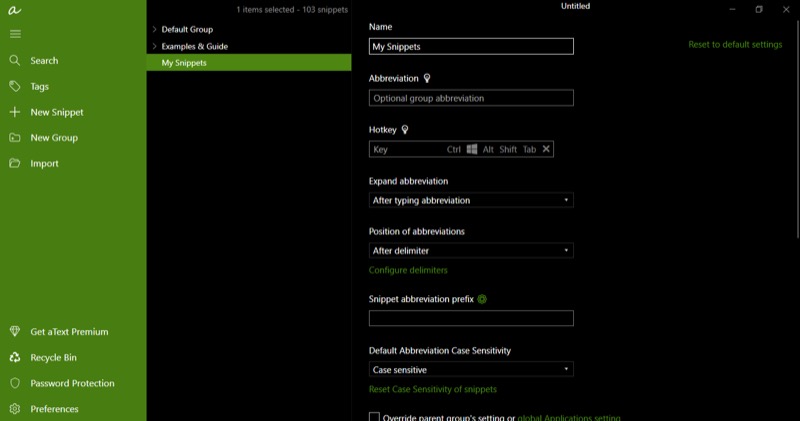
Task: Click the Hotkey hint lightbulb icon
Action: point(405,130)
